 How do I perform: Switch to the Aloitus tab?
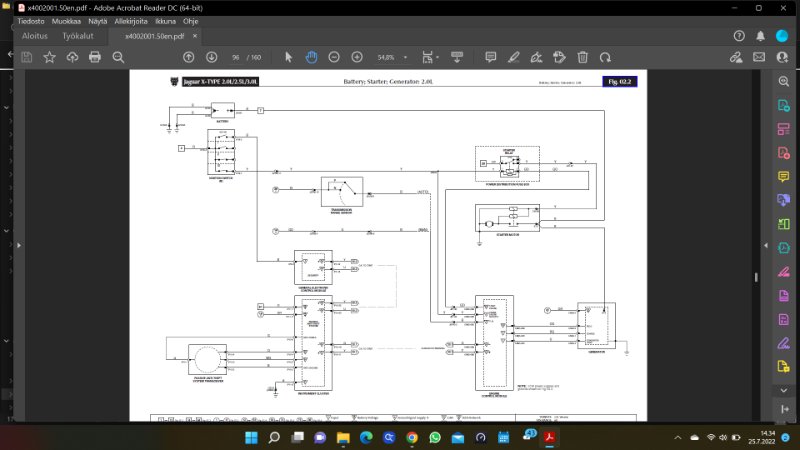(x=35, y=36)
